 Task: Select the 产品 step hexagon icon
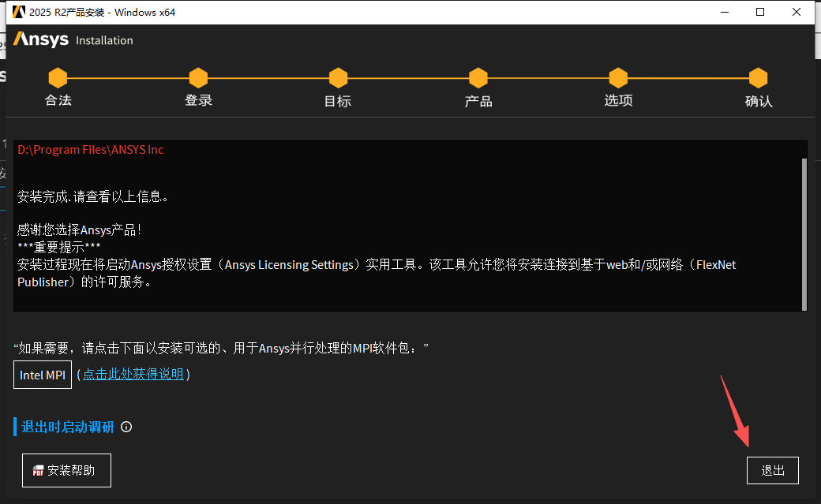(x=478, y=78)
